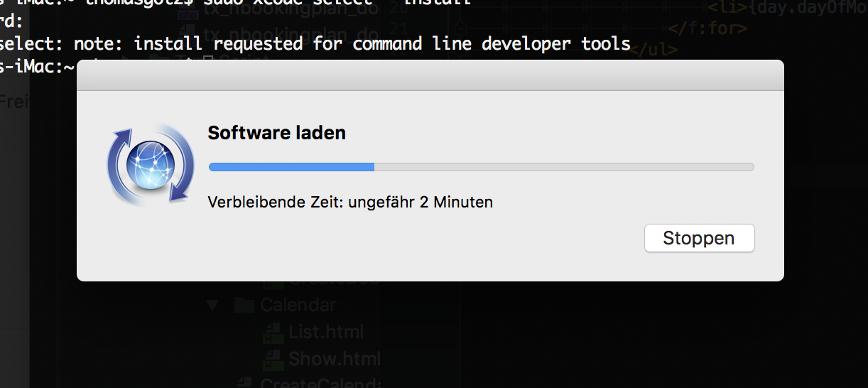This screenshot has height=388, width=868.
Task: Open List.html in the file tree
Action: pyautogui.click(x=326, y=332)
